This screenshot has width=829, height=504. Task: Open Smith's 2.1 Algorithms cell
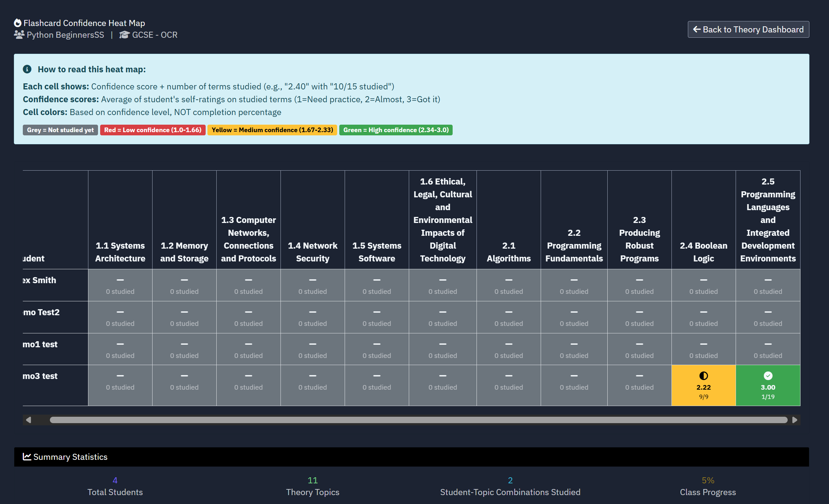pos(508,285)
